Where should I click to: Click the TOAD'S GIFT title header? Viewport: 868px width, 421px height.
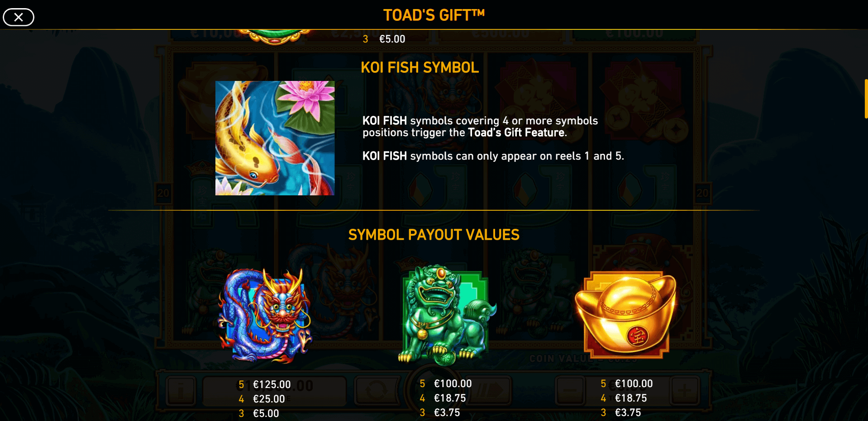[434, 15]
